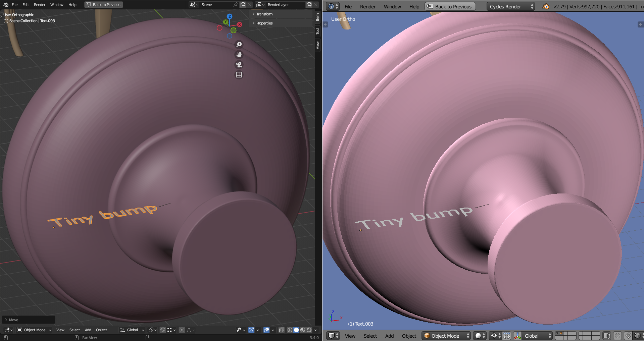Screen dimensions: 644x341
Task: Select rendered viewport shading
Action: click(x=309, y=330)
